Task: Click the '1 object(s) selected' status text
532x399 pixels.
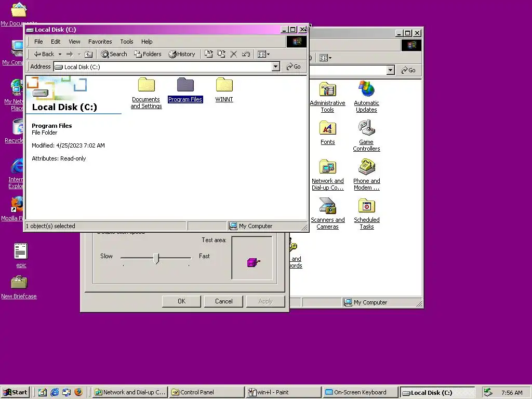Action: [x=50, y=226]
